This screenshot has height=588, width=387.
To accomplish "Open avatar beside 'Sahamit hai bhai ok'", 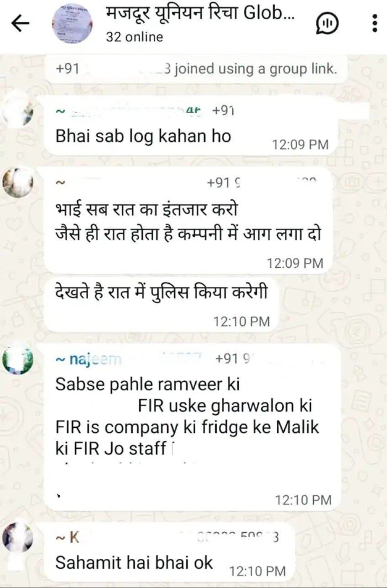I will 17,537.
